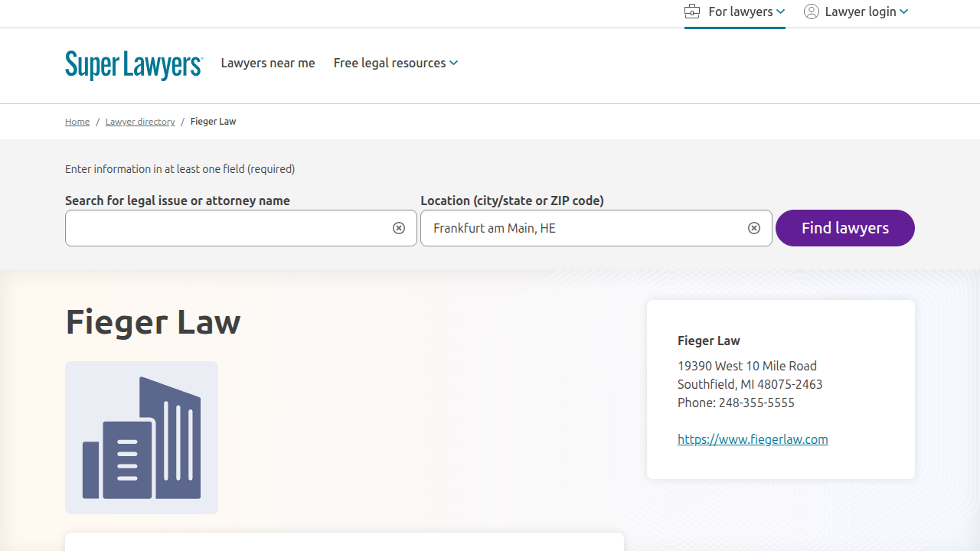Click the Fieger Law building image
980x551 pixels.
point(142,438)
